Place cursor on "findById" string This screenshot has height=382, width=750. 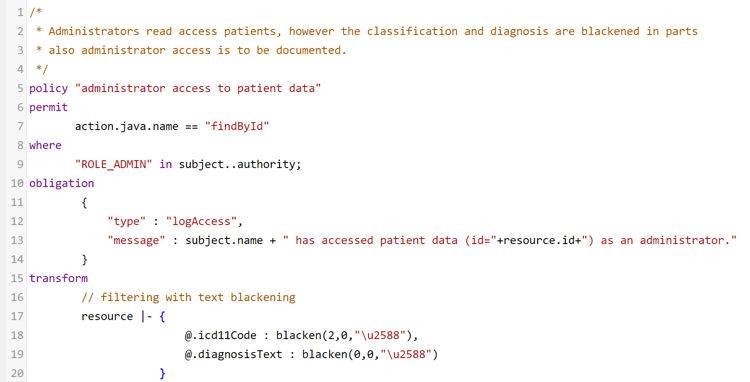[237, 126]
